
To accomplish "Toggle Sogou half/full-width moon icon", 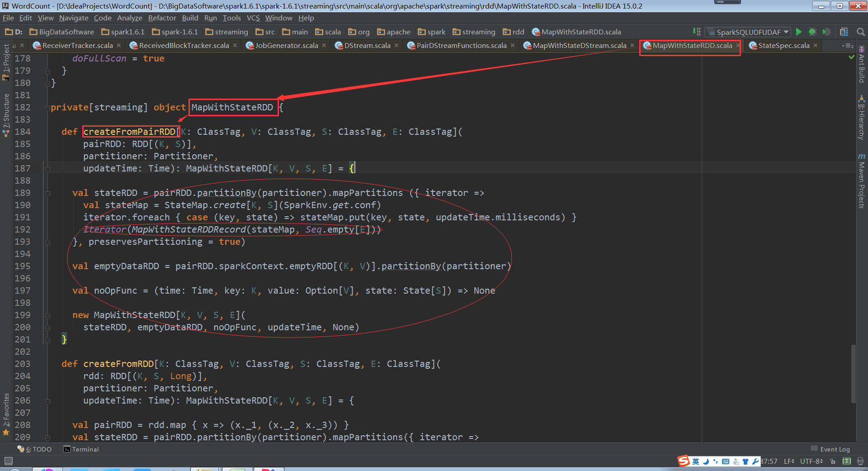I will coord(706,461).
